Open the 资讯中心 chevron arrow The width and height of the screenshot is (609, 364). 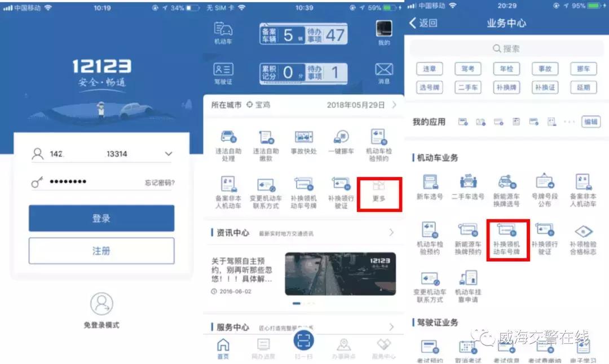(x=391, y=232)
